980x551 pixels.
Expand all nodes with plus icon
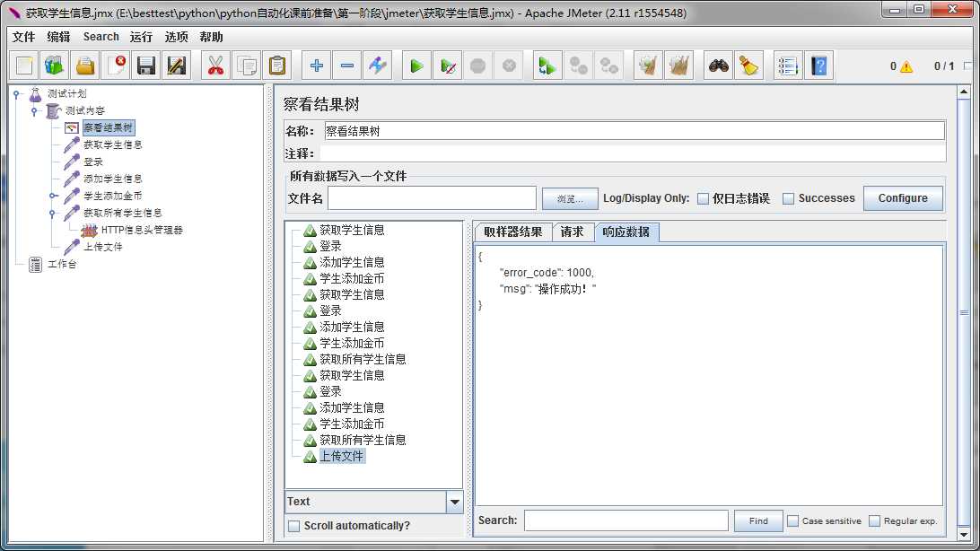[316, 66]
